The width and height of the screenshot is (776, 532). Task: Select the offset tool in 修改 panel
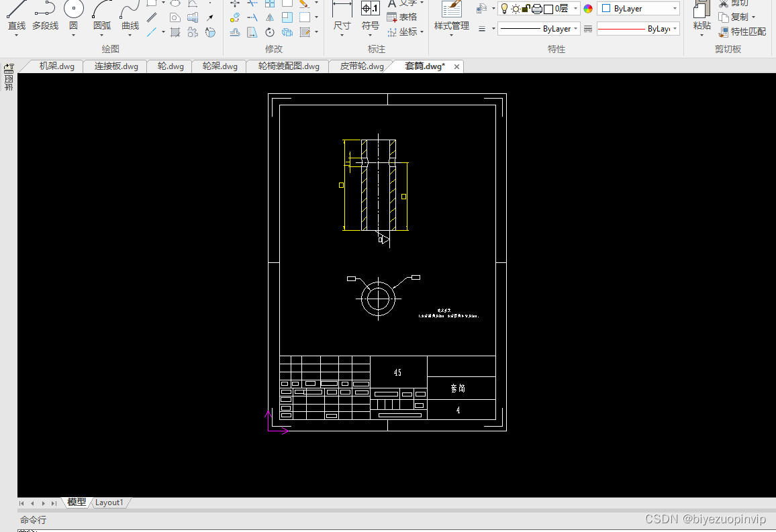click(x=235, y=33)
